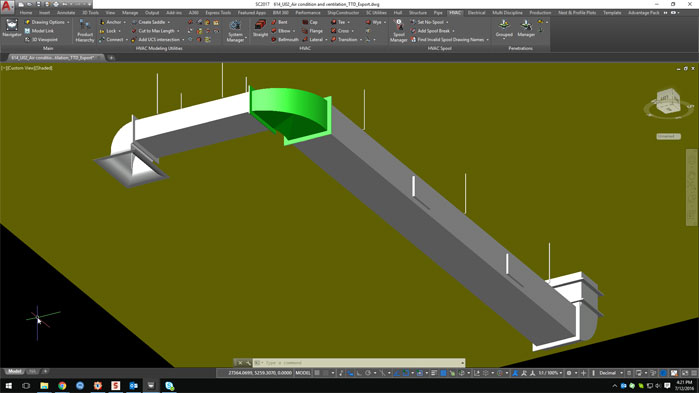
Task: Open Outlook from taskbar
Action: [x=133, y=385]
